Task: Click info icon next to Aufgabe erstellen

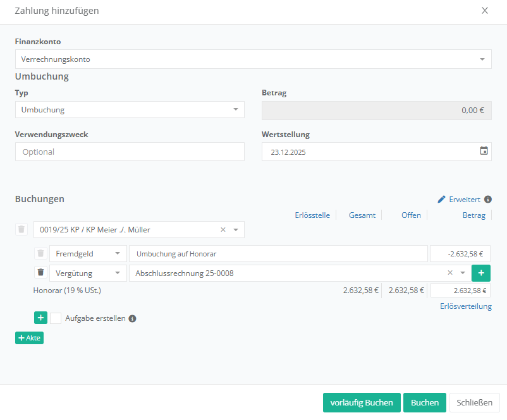Action: coord(132,318)
